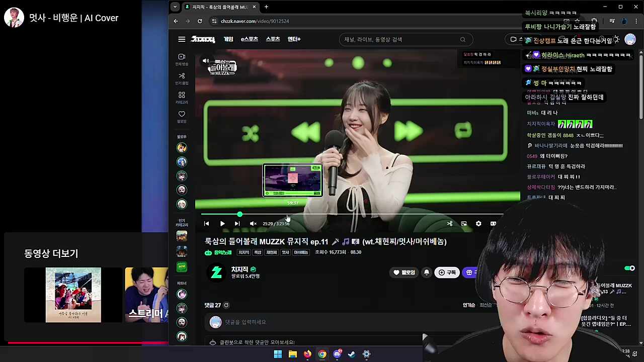
Task: Toggle wide mode icon in player bar
Action: click(493, 223)
